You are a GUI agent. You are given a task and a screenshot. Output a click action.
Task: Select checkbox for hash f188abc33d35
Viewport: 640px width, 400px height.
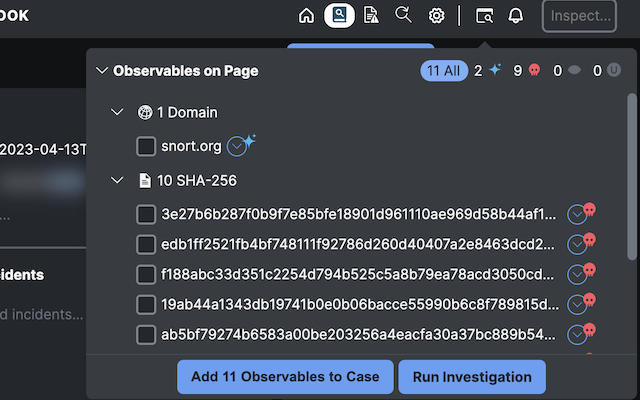[146, 274]
